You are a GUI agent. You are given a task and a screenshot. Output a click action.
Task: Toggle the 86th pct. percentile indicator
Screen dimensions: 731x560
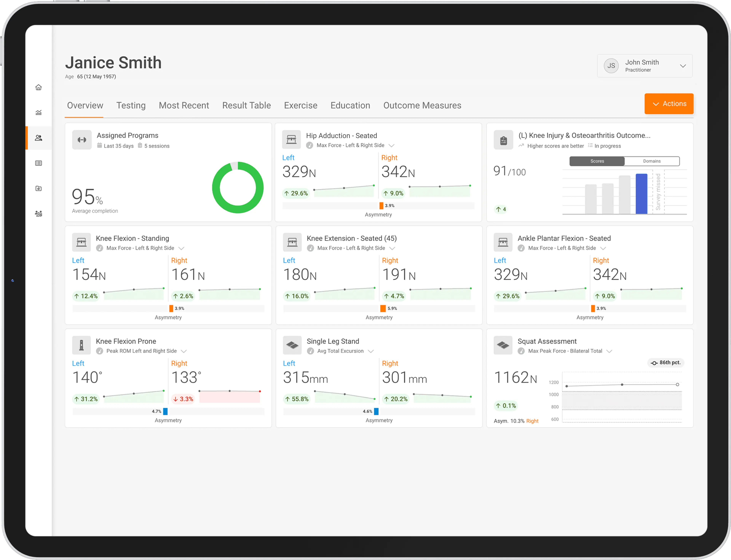pos(666,363)
